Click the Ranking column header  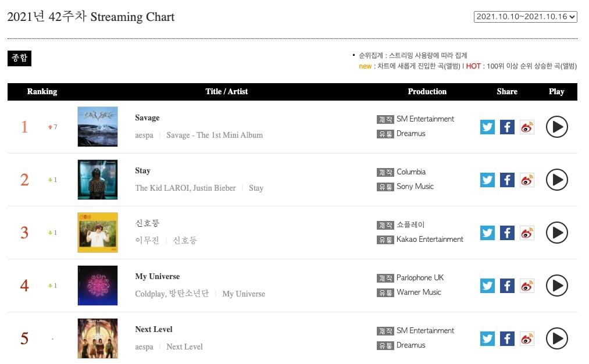click(42, 91)
